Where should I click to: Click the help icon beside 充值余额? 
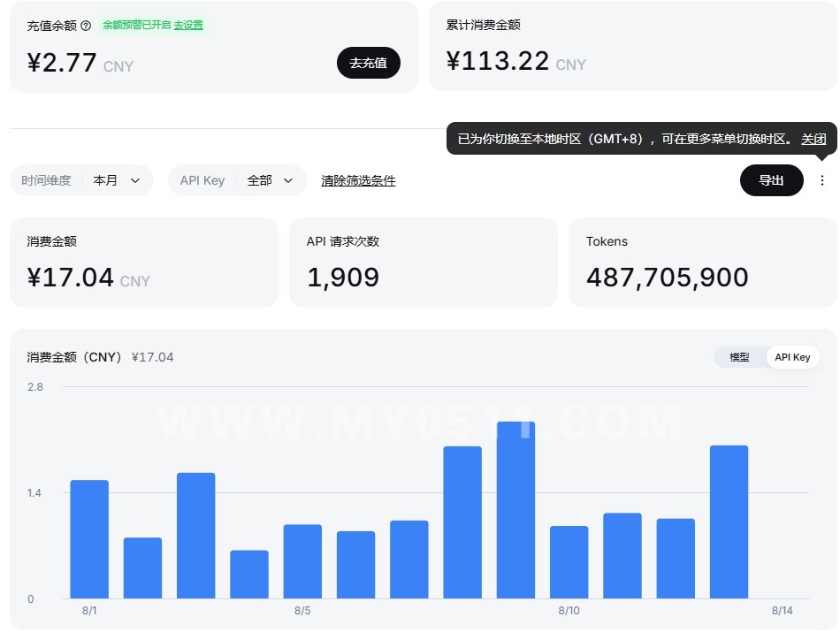(86, 25)
